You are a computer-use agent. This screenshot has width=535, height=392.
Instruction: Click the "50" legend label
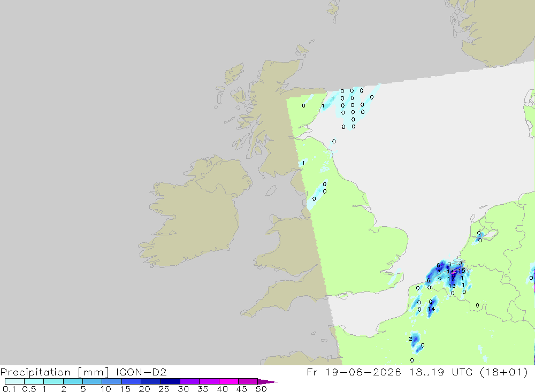click(x=261, y=389)
